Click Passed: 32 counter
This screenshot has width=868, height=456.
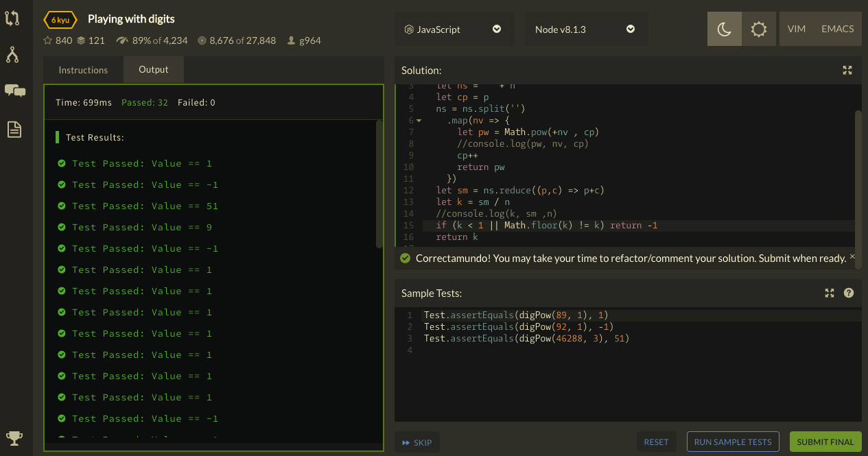click(x=145, y=103)
